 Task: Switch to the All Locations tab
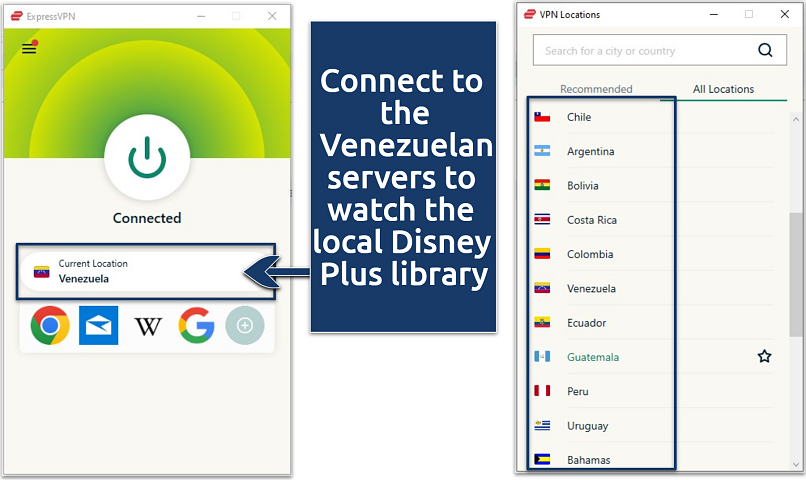click(x=723, y=89)
